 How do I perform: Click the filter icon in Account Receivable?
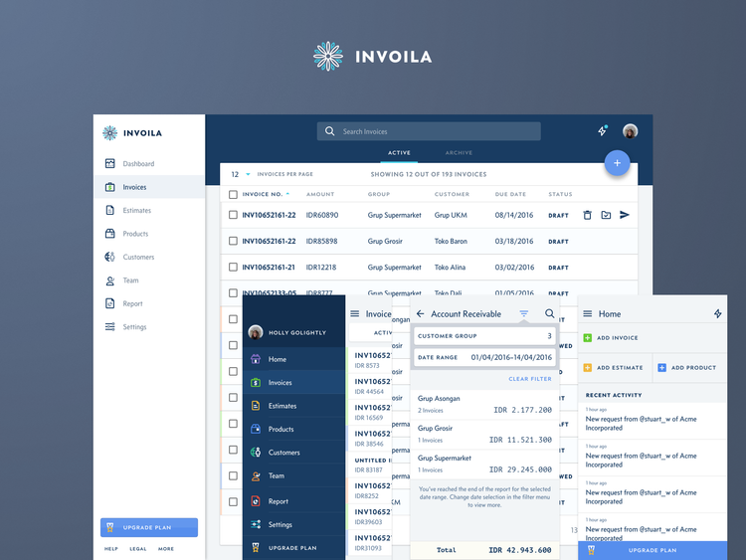pyautogui.click(x=524, y=314)
